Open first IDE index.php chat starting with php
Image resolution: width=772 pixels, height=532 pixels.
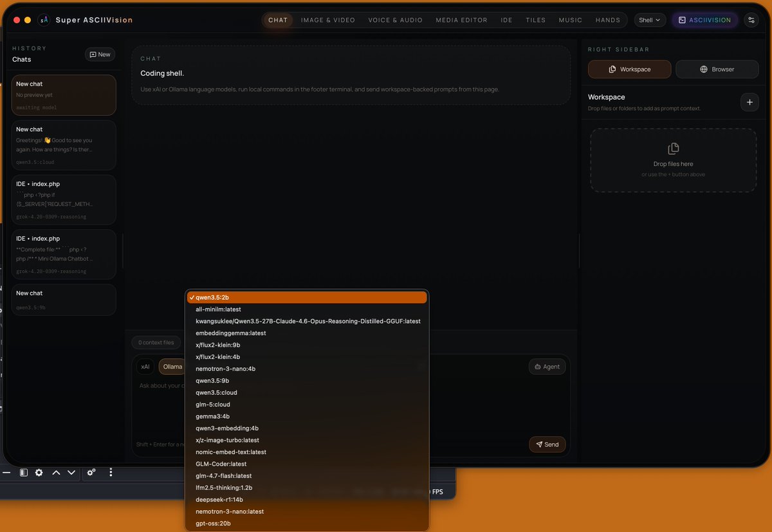(64, 200)
